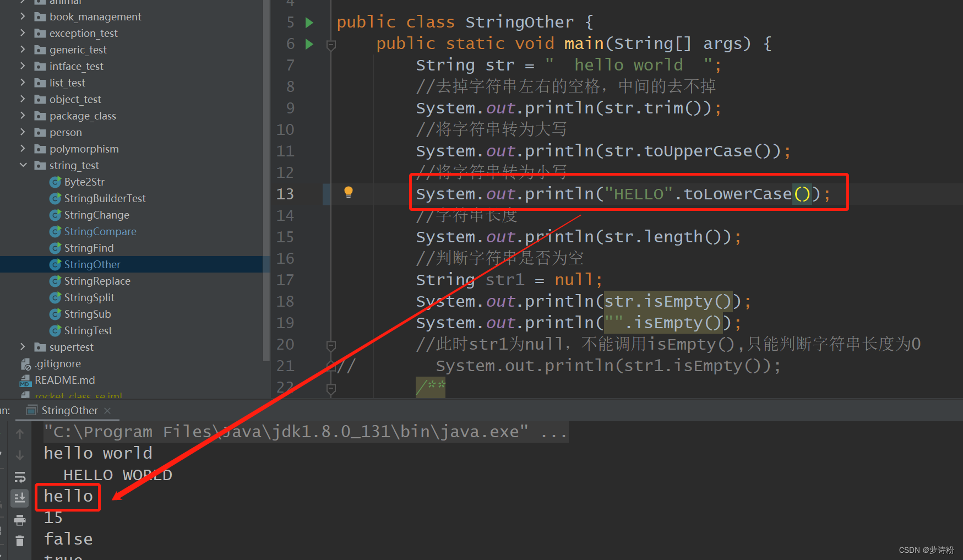The height and width of the screenshot is (560, 963).
Task: Collapse the string_test package
Action: tap(23, 165)
